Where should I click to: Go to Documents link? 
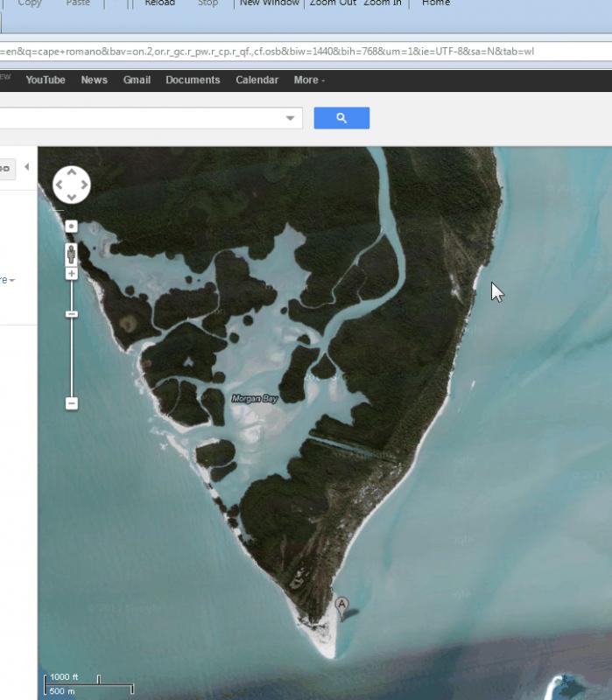193,80
